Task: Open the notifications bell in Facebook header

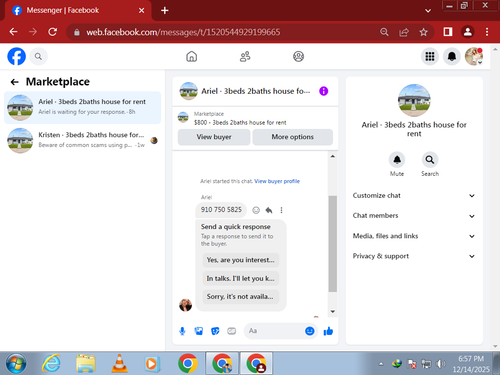Action: [x=452, y=57]
